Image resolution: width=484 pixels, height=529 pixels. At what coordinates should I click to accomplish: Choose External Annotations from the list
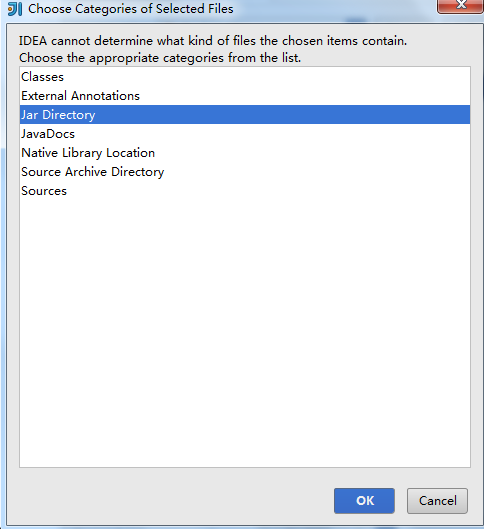245,96
